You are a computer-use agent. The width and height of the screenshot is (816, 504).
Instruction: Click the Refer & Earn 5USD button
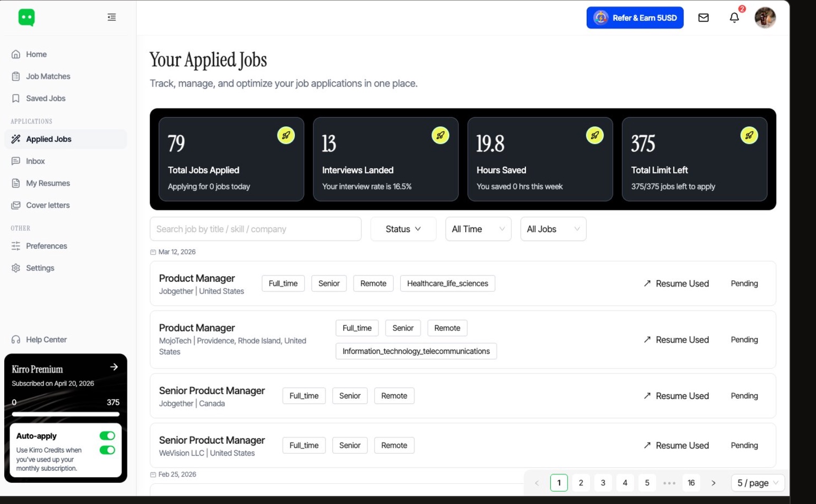pyautogui.click(x=635, y=18)
